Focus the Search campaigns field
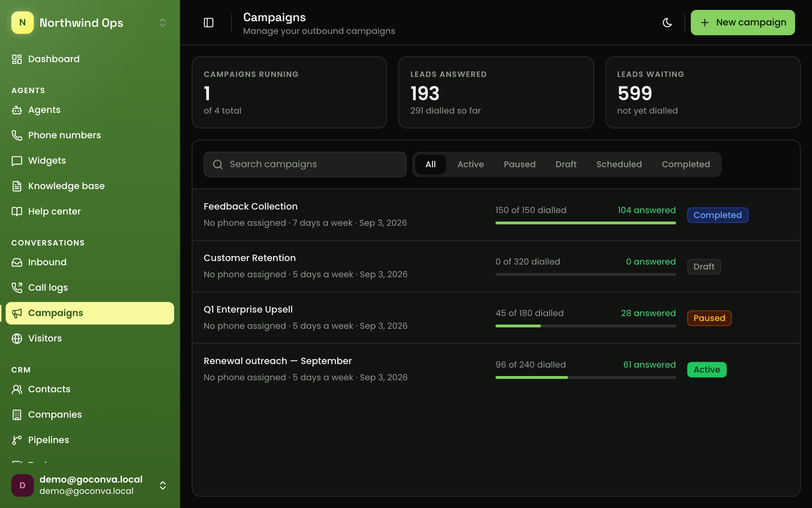812x508 pixels. (305, 164)
